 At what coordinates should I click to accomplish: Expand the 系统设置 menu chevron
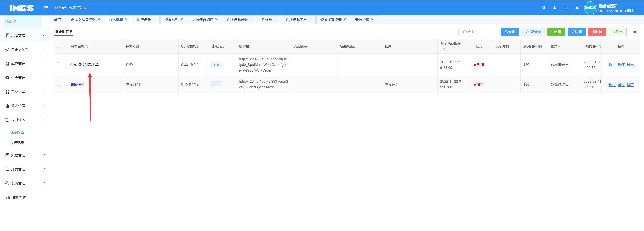44,92
